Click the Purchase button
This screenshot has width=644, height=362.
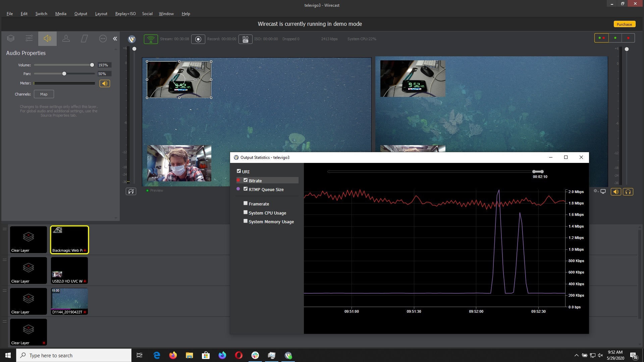(x=624, y=24)
